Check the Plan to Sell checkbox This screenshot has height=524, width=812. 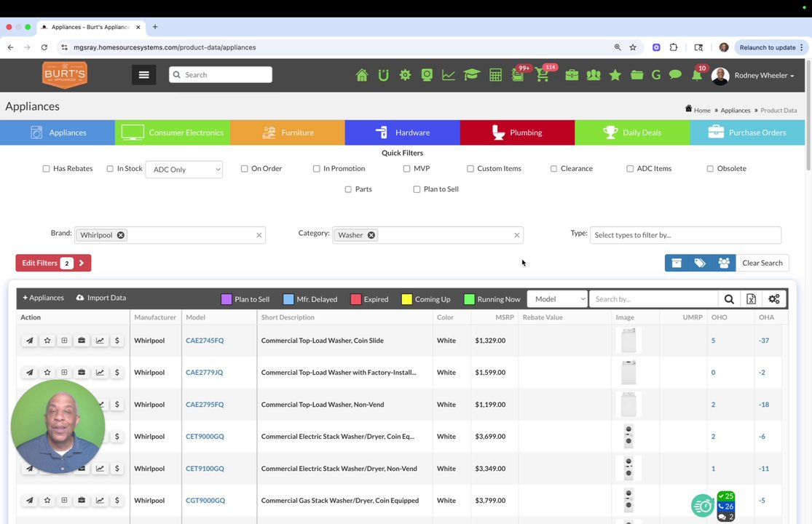pos(417,189)
